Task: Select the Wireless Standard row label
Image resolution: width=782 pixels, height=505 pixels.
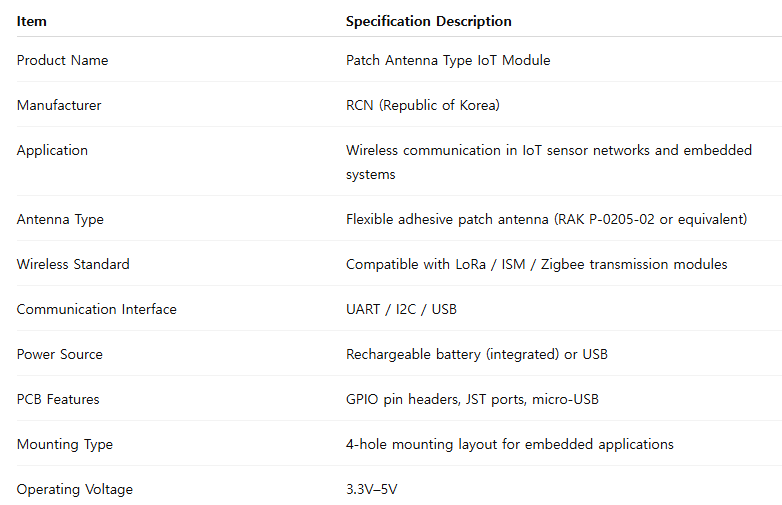Action: 73,264
